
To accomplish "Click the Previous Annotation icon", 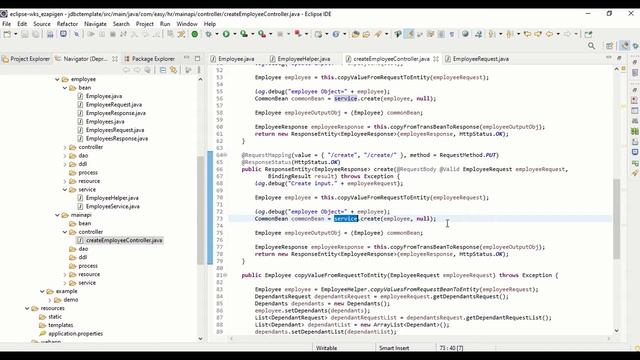I will (510, 34).
